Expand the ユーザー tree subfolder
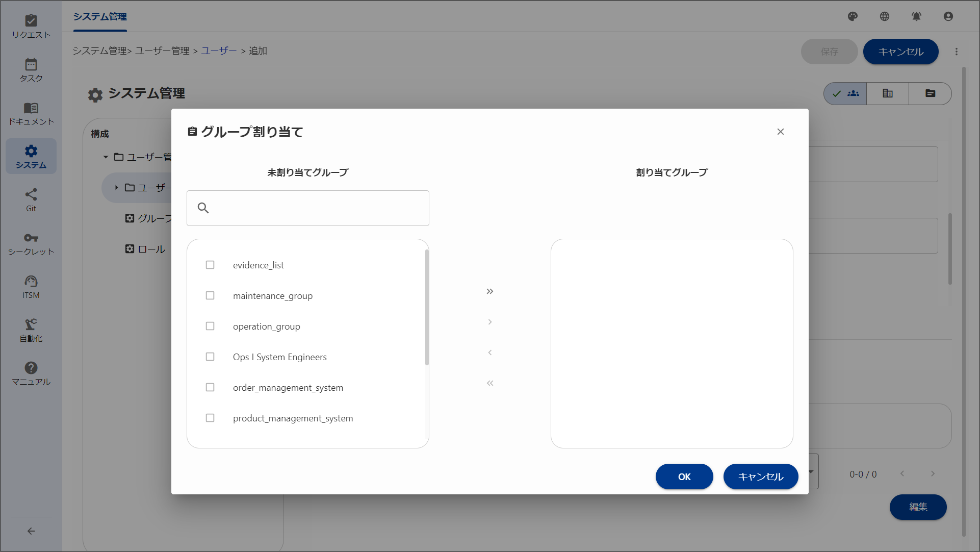The image size is (980, 552). click(x=116, y=188)
